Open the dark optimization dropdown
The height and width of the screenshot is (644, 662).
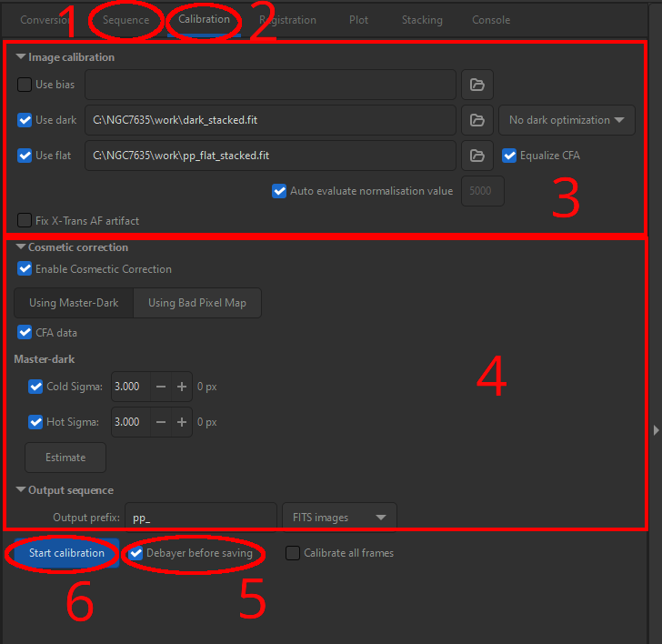click(x=567, y=120)
